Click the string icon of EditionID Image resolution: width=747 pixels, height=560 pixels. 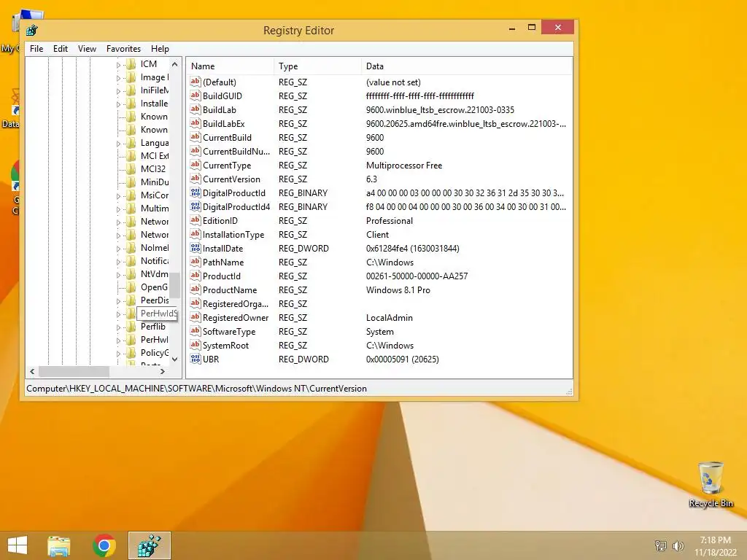coord(196,220)
